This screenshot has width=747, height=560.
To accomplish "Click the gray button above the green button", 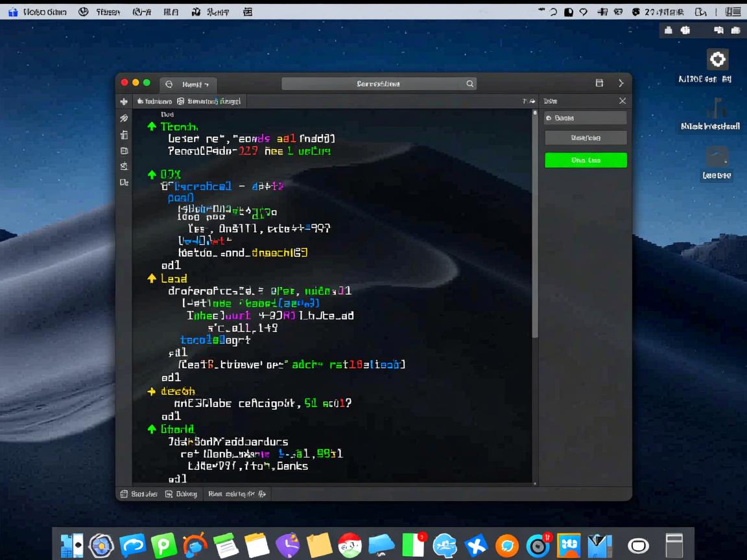I will click(586, 138).
